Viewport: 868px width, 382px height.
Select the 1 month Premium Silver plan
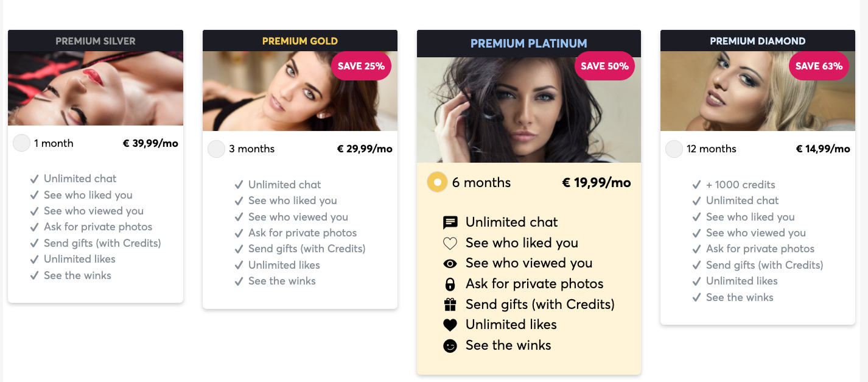(x=21, y=143)
